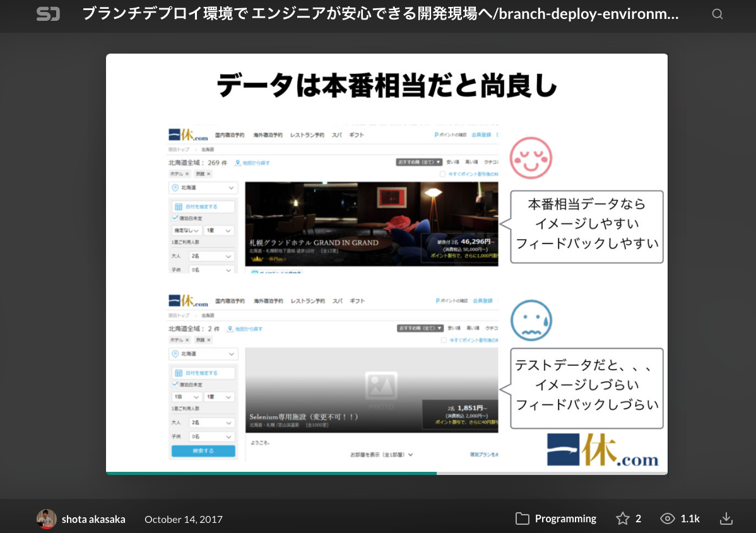The width and height of the screenshot is (756, 533).
Task: Click the 1,851円 price label
Action: [472, 407]
